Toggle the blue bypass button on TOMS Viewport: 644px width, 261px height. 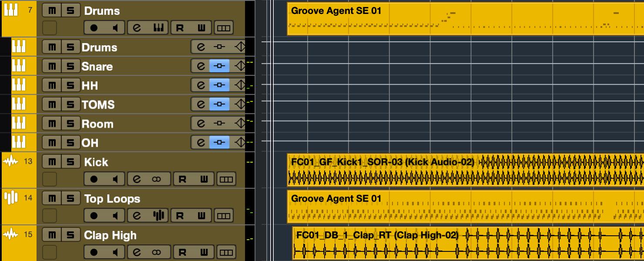(220, 105)
